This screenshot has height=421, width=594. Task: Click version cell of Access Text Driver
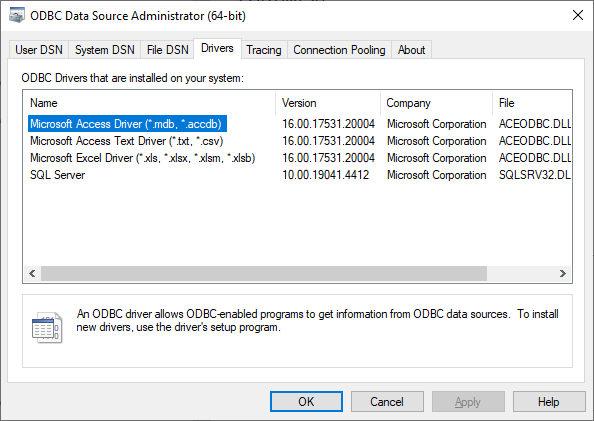(x=328, y=141)
